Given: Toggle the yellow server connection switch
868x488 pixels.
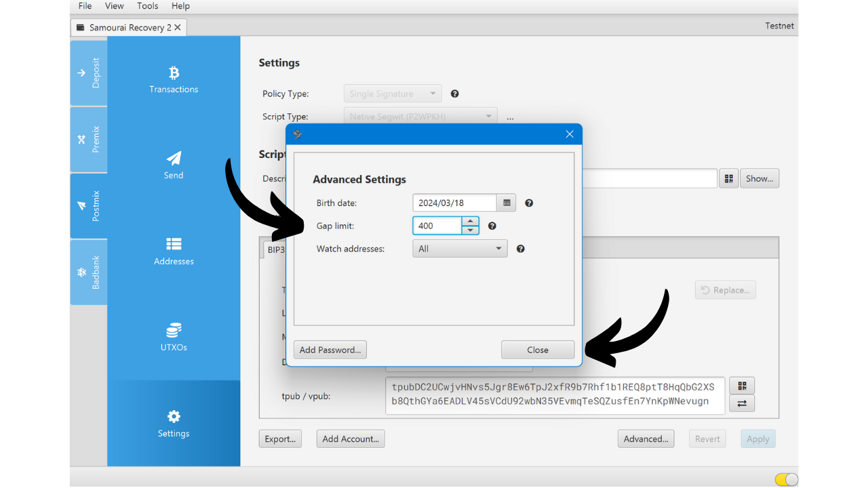Looking at the screenshot, I should [x=786, y=480].
